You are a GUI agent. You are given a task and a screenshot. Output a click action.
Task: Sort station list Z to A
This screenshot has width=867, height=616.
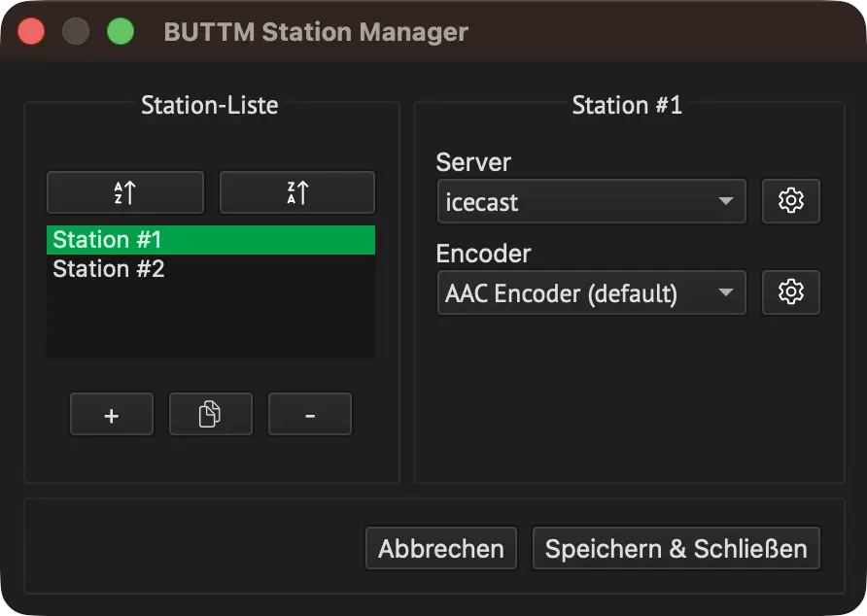pyautogui.click(x=297, y=192)
